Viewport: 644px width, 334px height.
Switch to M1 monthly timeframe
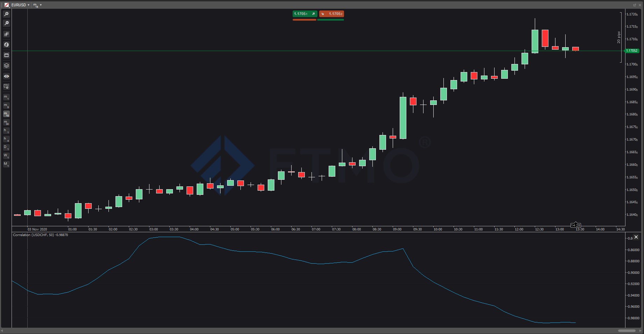pos(6,164)
